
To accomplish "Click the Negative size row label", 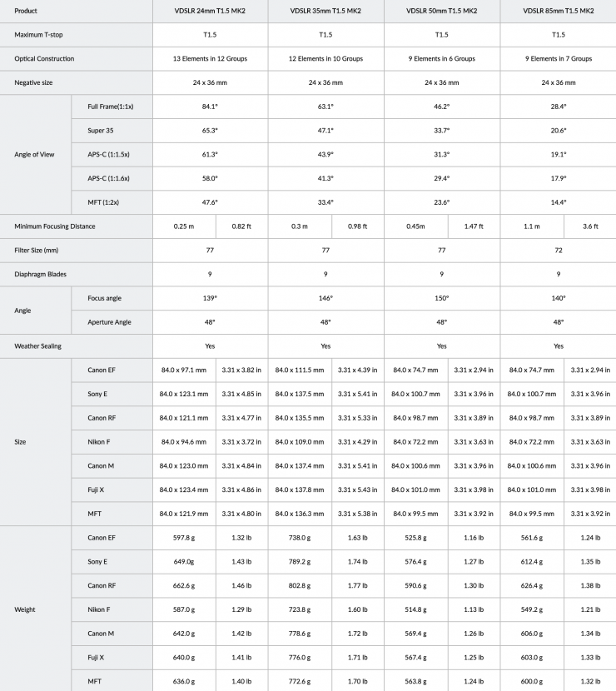I will pos(37,83).
